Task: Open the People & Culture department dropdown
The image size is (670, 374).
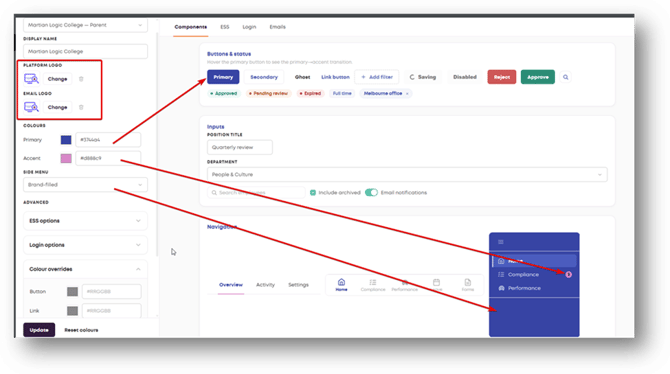Action: [407, 174]
